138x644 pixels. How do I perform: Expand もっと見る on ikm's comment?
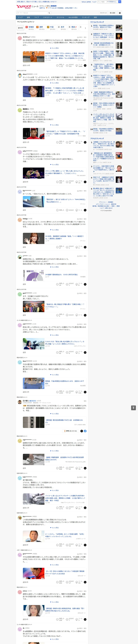(54, 375)
